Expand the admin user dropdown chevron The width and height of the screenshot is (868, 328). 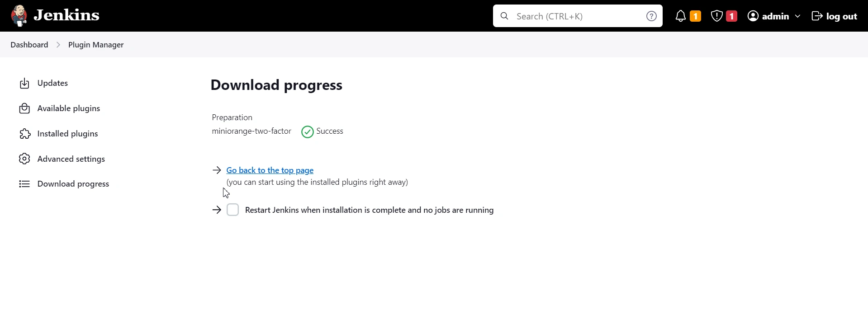[797, 16]
